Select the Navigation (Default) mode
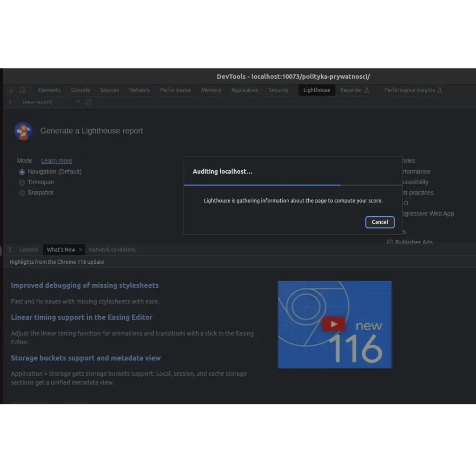This screenshot has height=469, width=476. click(x=22, y=172)
